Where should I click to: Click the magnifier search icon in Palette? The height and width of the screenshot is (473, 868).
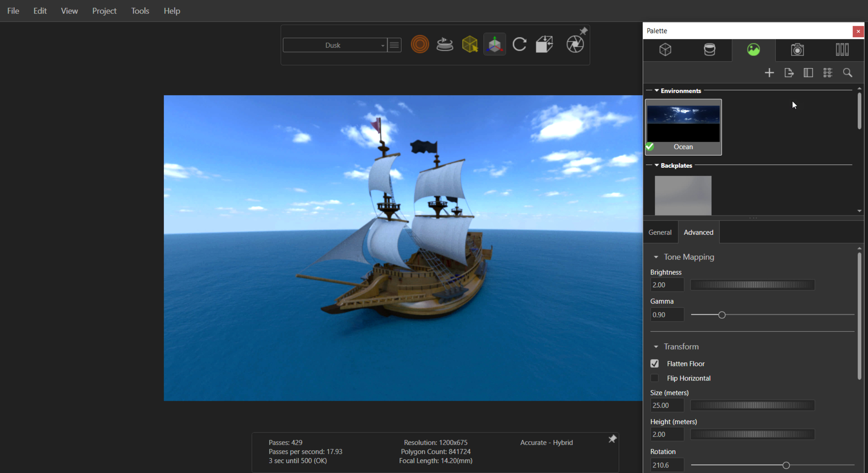pos(847,73)
